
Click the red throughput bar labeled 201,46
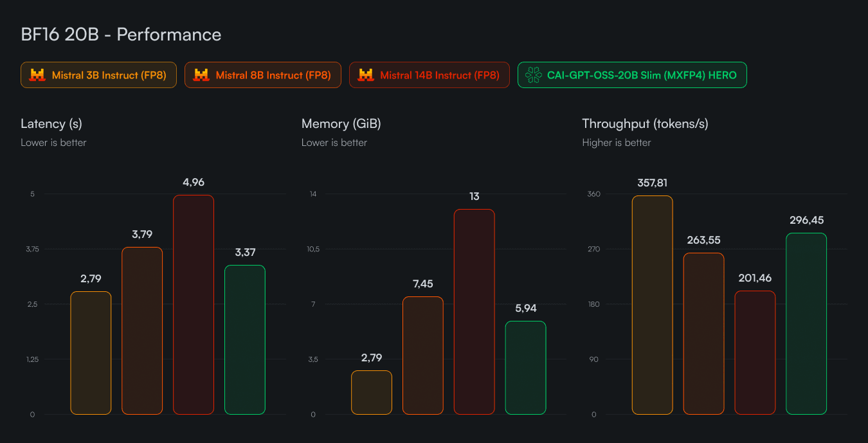[755, 352]
